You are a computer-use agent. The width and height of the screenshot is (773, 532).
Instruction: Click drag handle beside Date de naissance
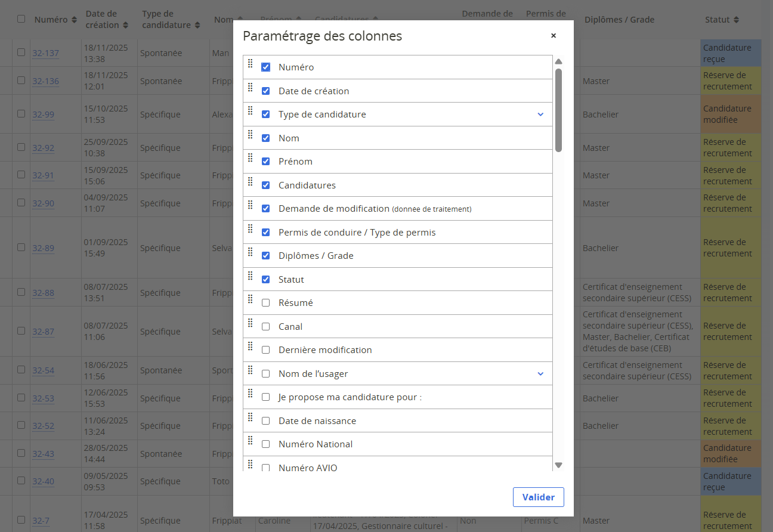pos(251,417)
